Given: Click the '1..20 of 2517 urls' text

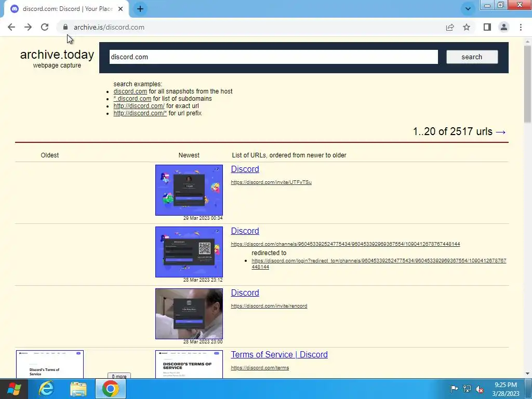Looking at the screenshot, I should point(453,131).
